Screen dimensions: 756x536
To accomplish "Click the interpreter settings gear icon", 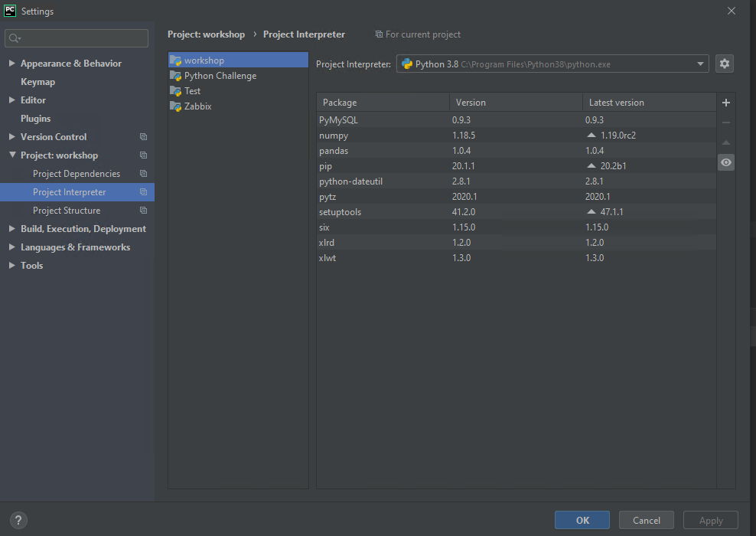I will pyautogui.click(x=724, y=64).
